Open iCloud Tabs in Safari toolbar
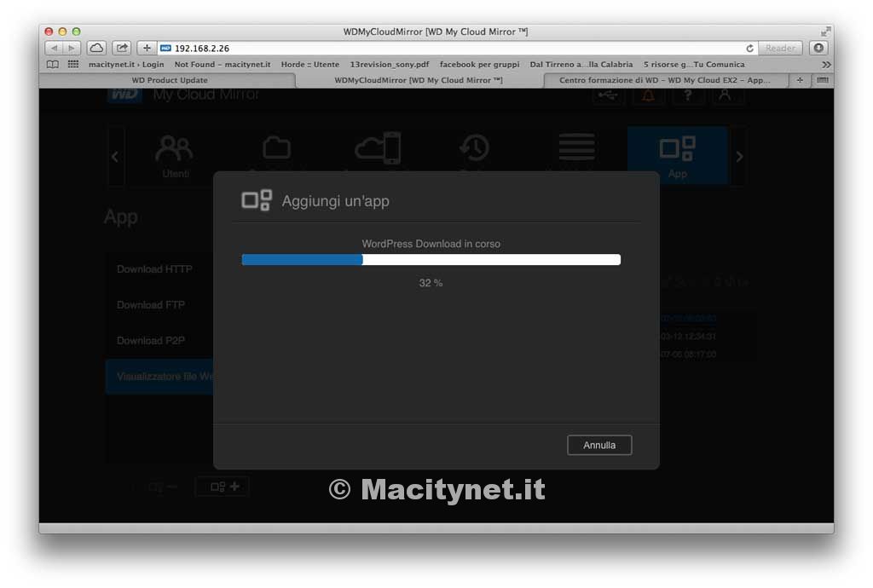873x588 pixels. pos(96,48)
